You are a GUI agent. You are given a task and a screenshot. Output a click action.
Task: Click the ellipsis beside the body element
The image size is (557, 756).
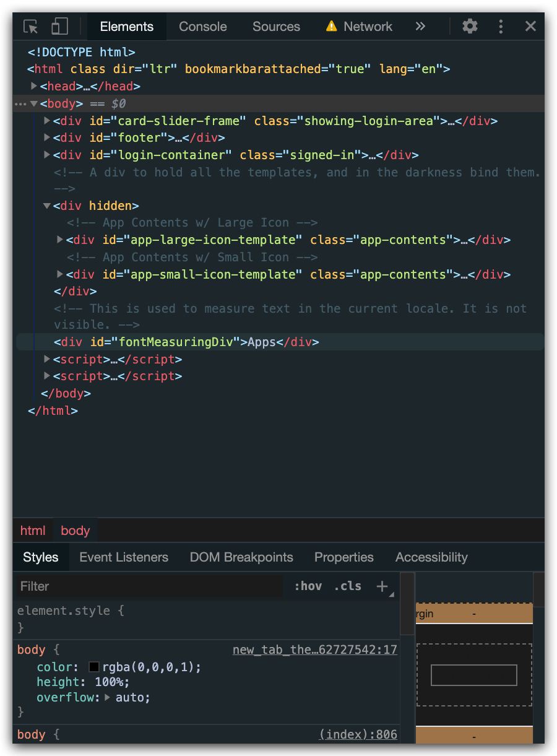[x=20, y=104]
